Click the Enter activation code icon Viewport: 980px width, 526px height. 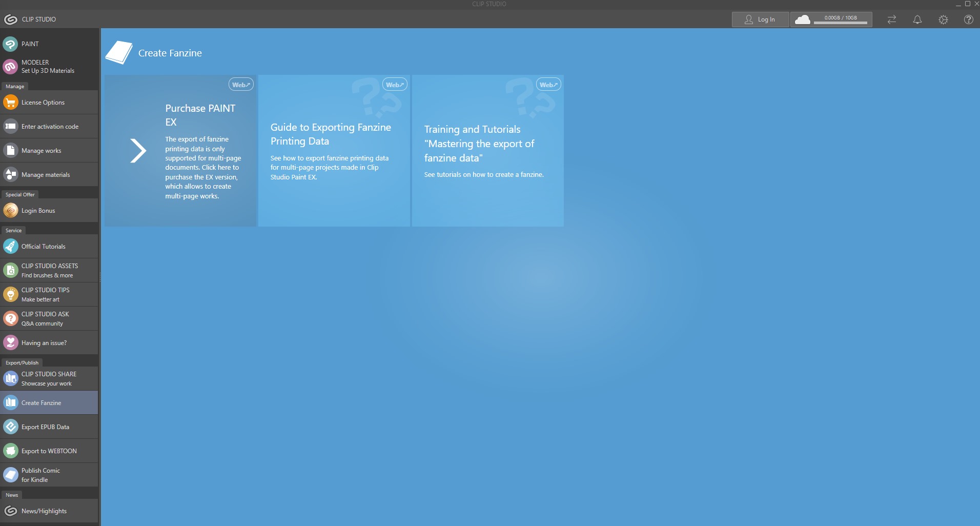click(10, 127)
